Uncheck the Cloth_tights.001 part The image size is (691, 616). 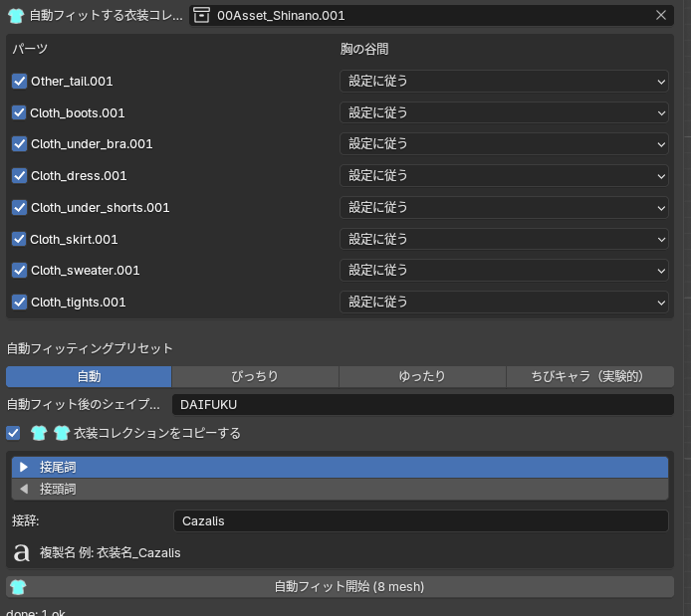(x=19, y=303)
